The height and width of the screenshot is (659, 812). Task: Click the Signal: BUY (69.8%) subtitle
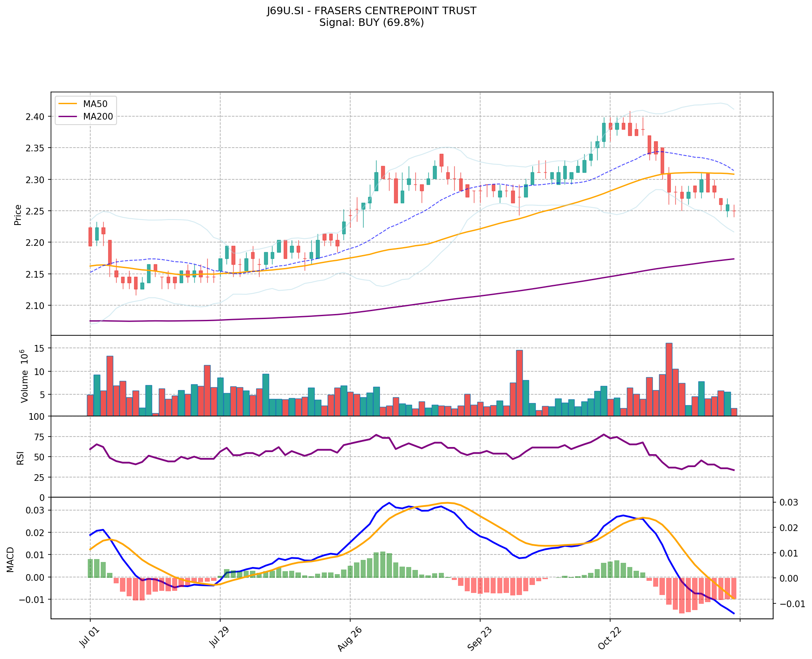(372, 23)
